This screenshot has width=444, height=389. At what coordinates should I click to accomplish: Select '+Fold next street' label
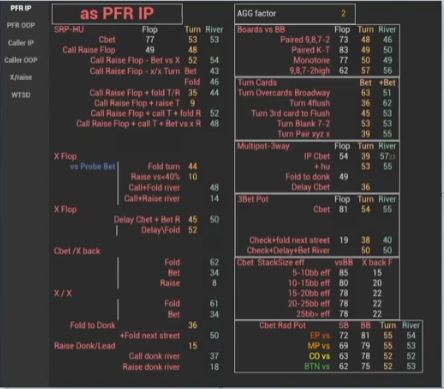click(x=150, y=335)
